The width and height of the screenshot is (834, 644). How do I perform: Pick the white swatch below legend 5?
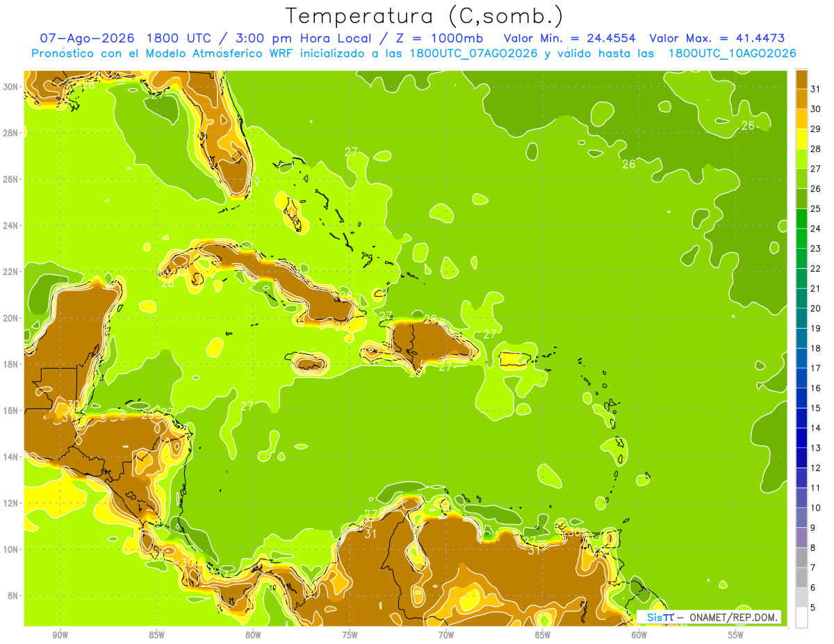point(801,618)
